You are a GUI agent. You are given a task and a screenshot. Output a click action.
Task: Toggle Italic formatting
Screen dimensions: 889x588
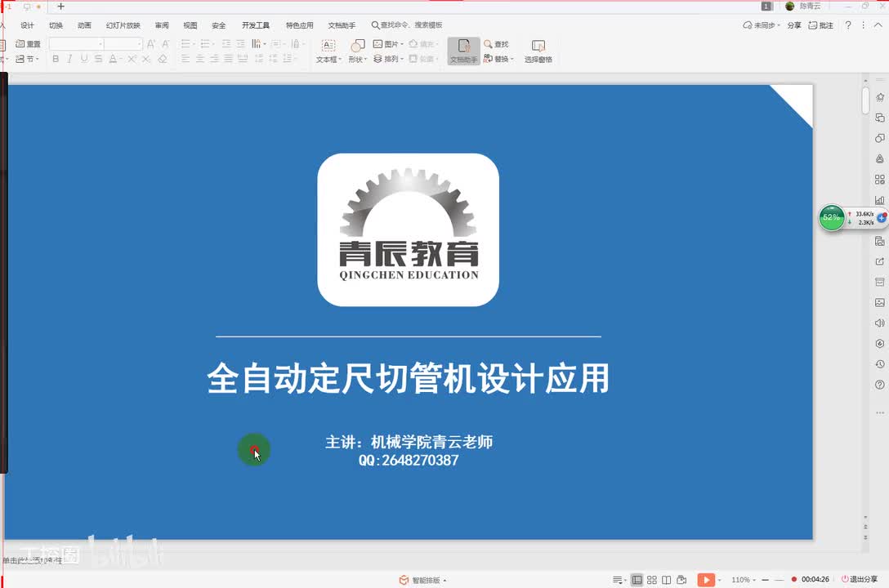[x=69, y=59]
